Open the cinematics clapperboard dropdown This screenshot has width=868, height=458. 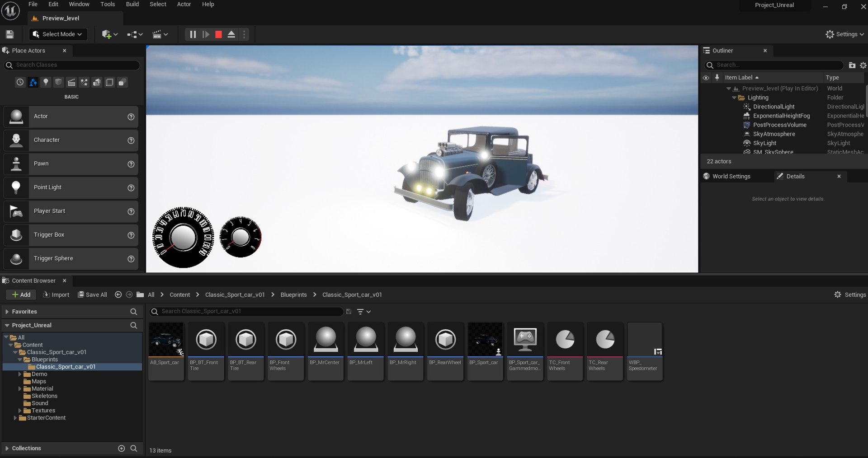pos(160,34)
